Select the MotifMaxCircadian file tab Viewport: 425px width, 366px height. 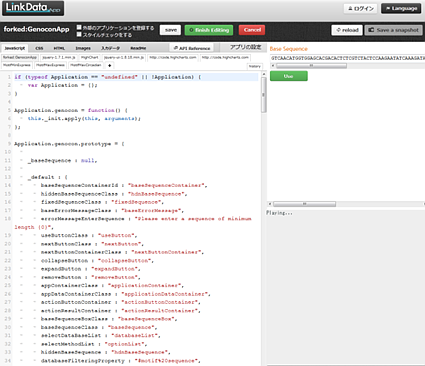(86, 65)
